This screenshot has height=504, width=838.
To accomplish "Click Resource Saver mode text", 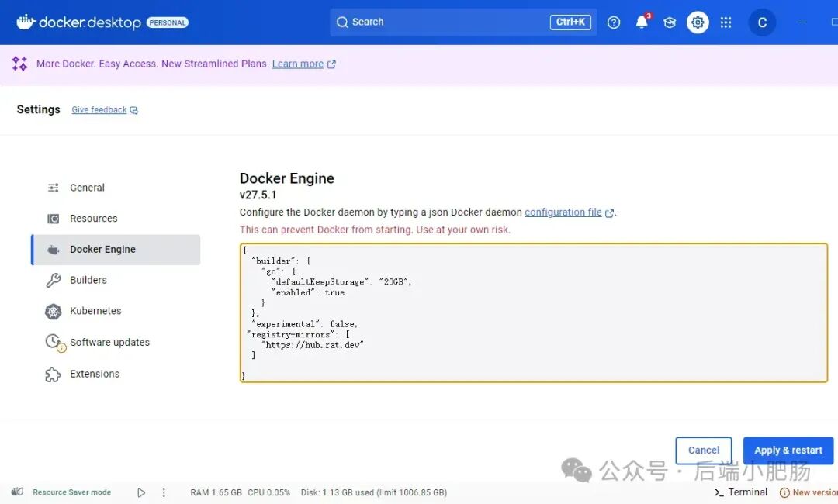I will (x=71, y=492).
